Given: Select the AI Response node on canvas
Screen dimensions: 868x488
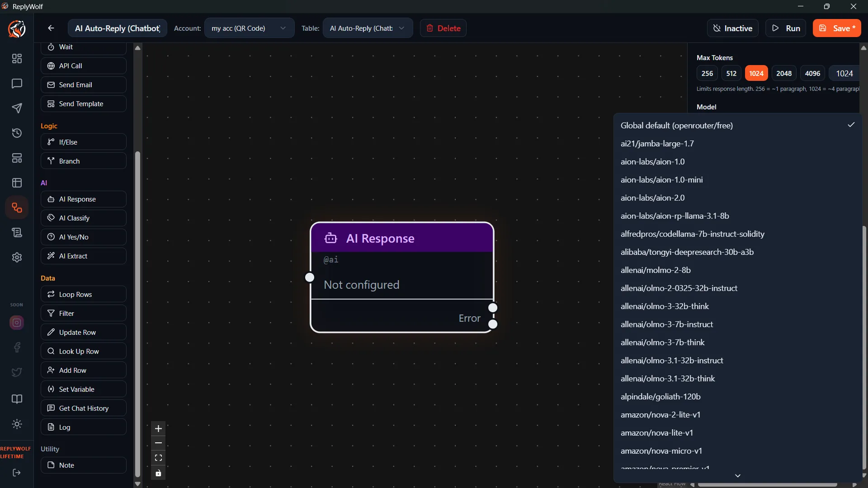Looking at the screenshot, I should [402, 277].
